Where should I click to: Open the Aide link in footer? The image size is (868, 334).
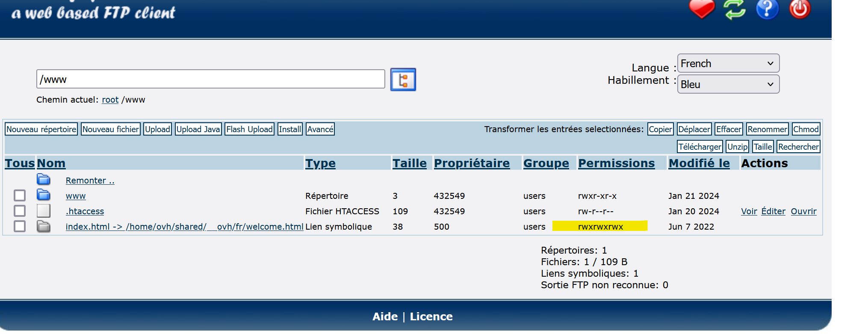click(x=385, y=316)
